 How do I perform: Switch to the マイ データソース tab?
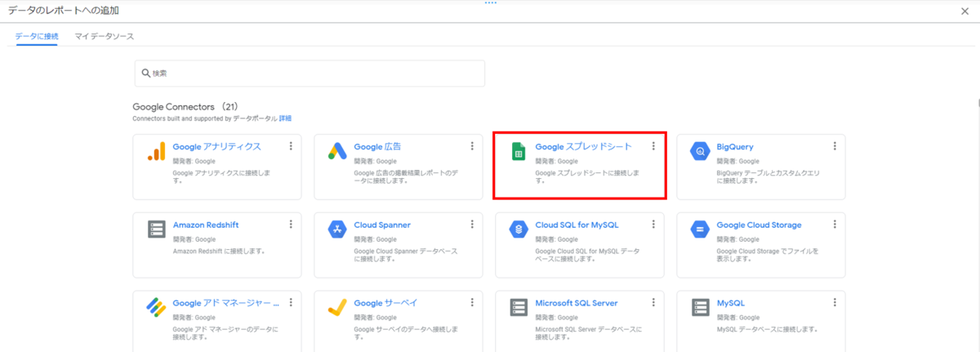(104, 37)
